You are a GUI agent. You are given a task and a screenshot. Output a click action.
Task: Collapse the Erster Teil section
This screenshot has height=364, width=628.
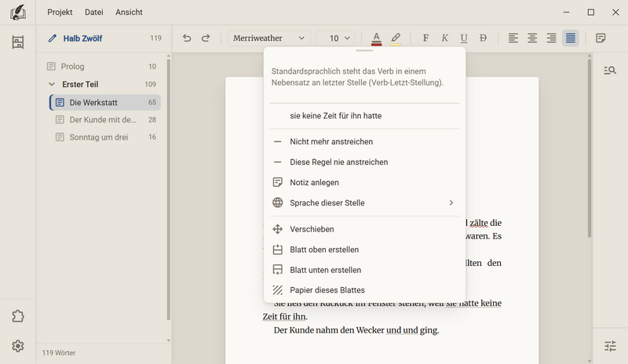point(52,84)
